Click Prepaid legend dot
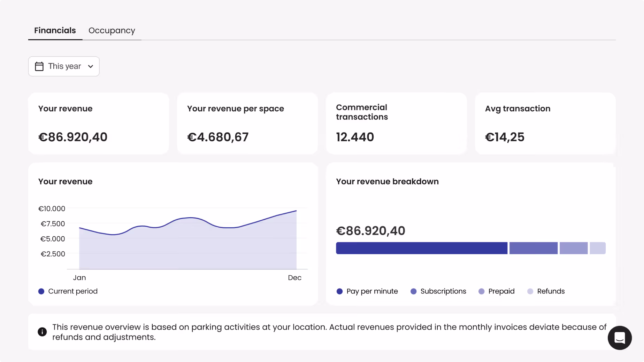The image size is (644, 362). tap(481, 291)
